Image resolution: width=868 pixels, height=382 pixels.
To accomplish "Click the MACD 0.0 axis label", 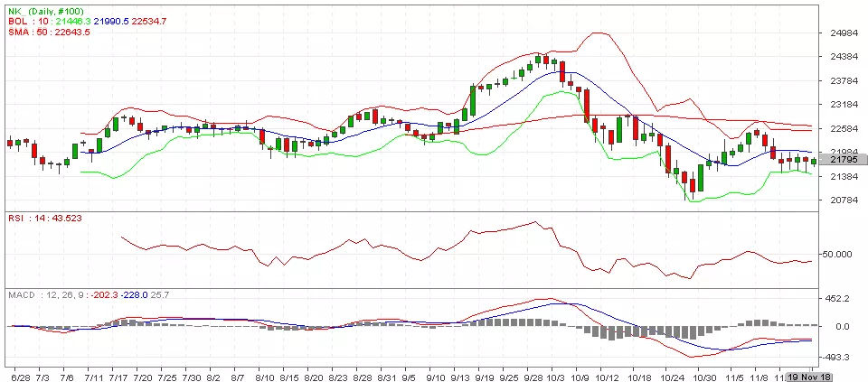I will click(x=843, y=327).
